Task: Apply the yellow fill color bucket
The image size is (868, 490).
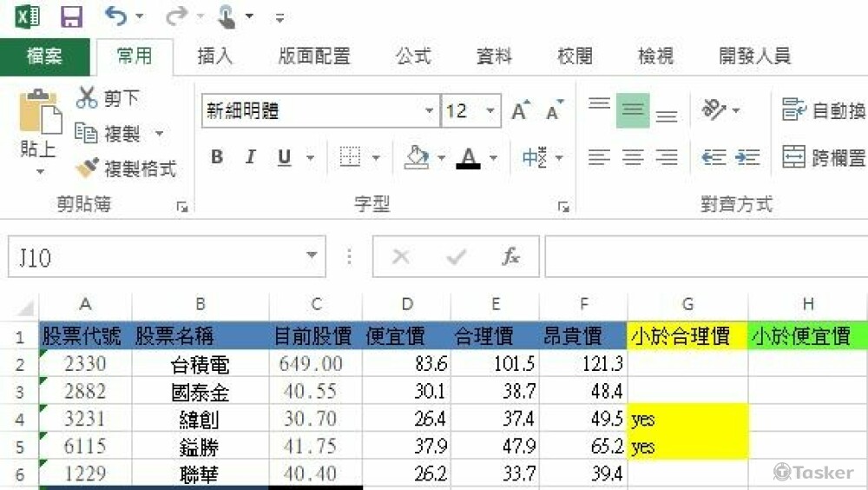Action: (x=418, y=157)
